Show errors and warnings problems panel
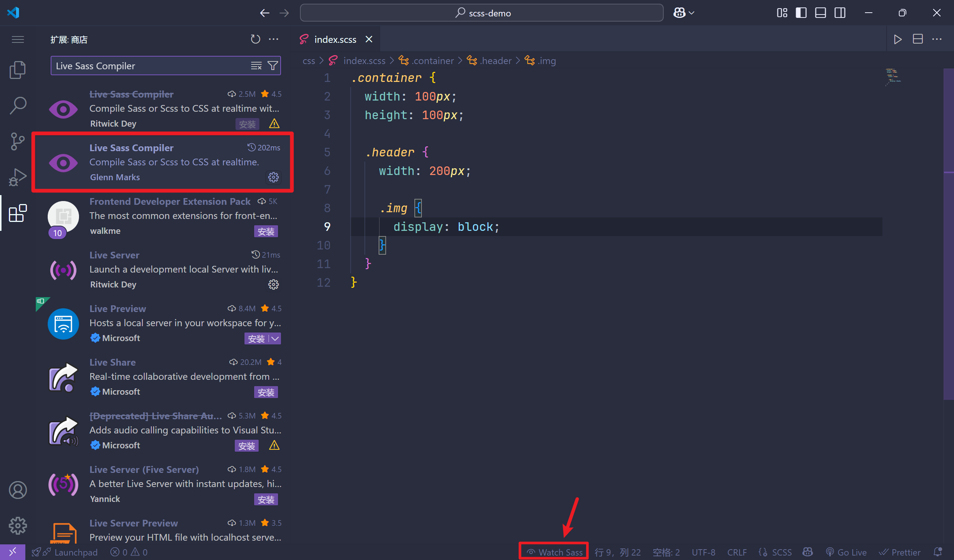The width and height of the screenshot is (954, 560). (129, 553)
